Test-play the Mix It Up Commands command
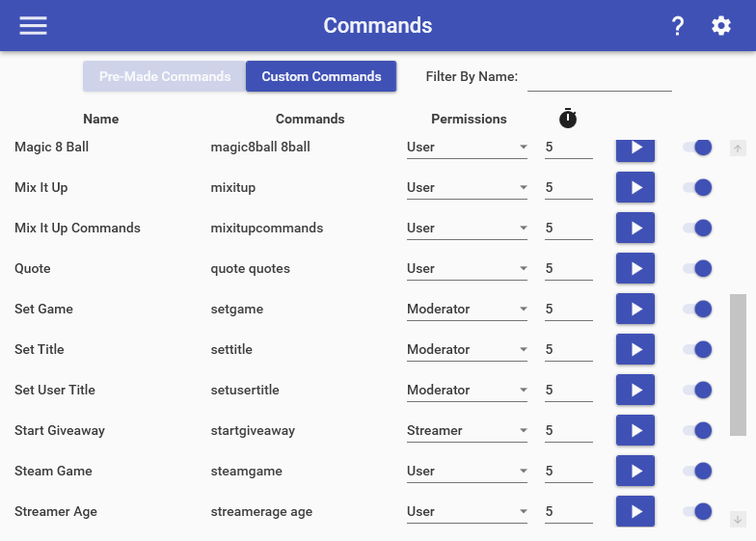756x541 pixels. pyautogui.click(x=634, y=228)
